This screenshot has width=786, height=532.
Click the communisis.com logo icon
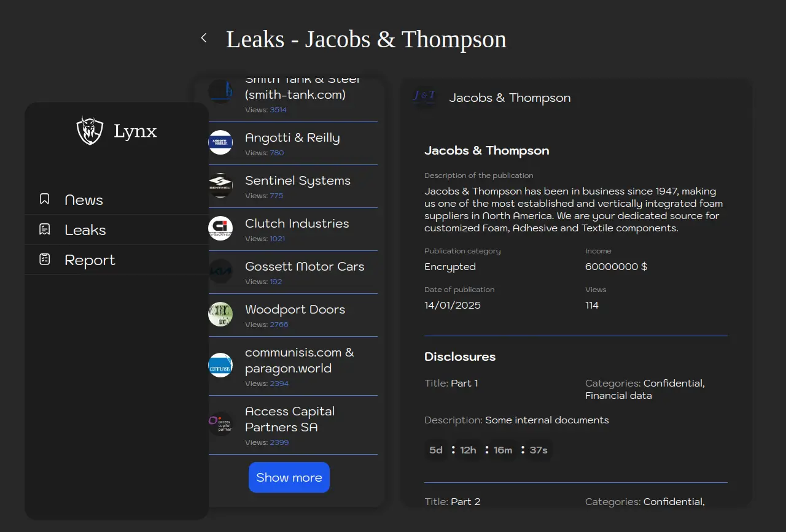[x=220, y=366]
